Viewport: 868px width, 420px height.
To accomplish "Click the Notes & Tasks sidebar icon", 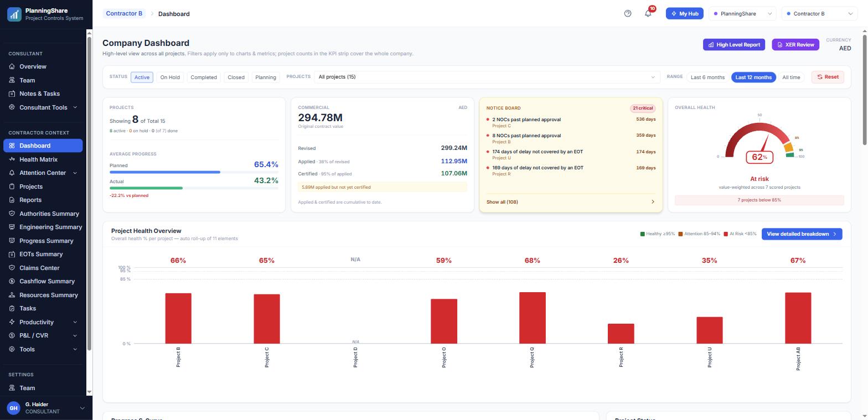I will pyautogui.click(x=12, y=94).
